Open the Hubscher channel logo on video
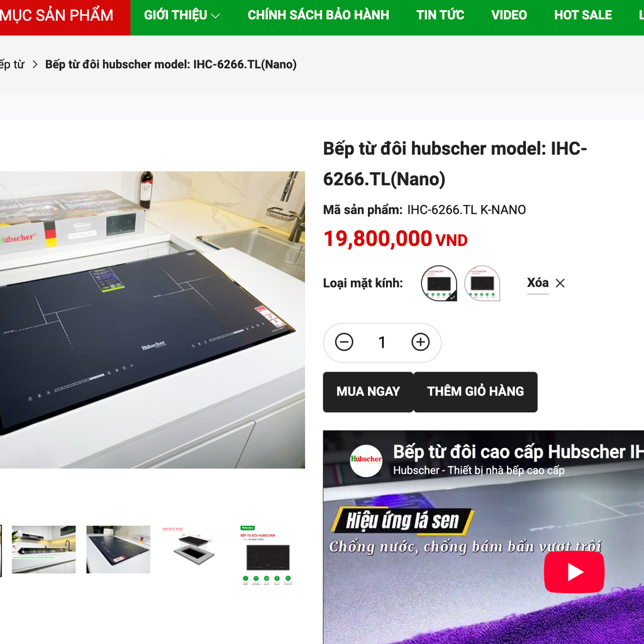 pyautogui.click(x=366, y=460)
